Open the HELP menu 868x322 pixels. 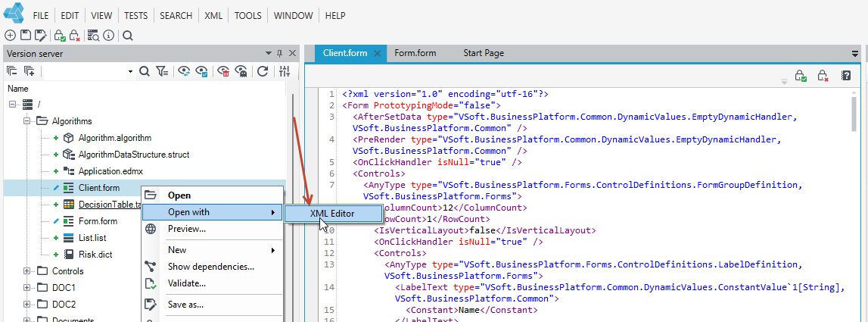(335, 15)
